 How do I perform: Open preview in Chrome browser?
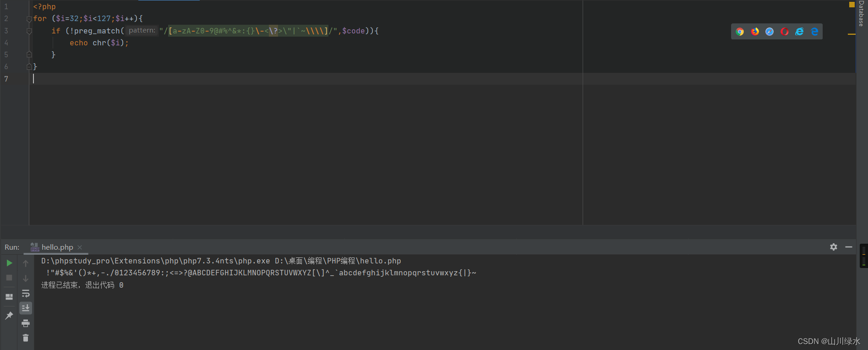[x=740, y=32]
